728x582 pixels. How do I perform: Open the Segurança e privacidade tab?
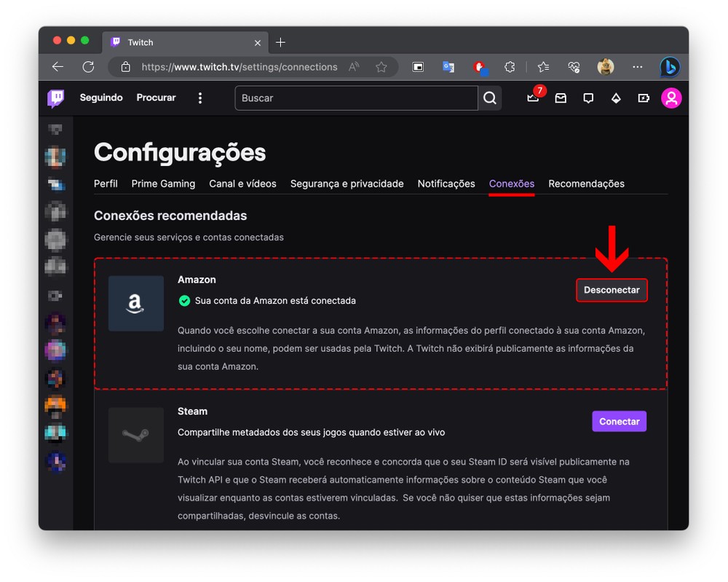(x=347, y=184)
